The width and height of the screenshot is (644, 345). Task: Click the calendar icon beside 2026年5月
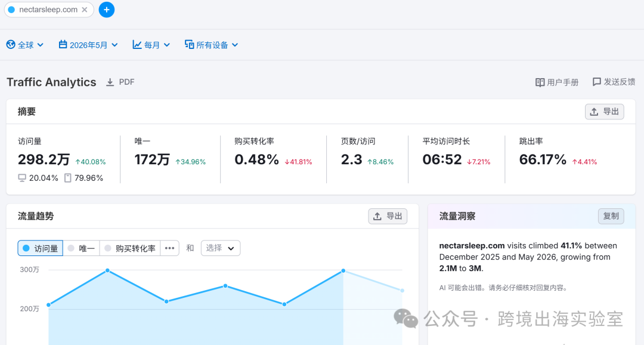pos(63,44)
